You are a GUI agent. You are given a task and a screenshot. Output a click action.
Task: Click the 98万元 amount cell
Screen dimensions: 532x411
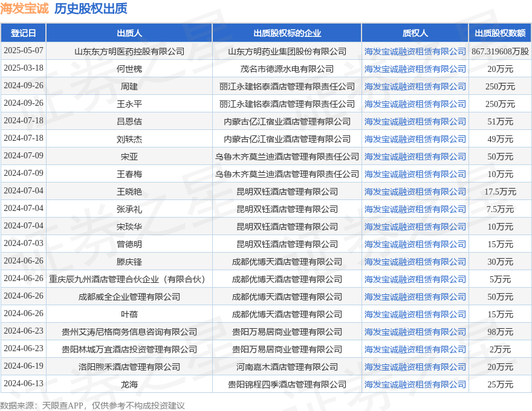click(500, 332)
